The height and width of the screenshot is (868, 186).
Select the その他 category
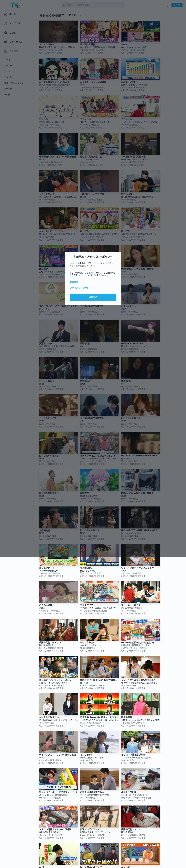[x=7, y=94]
